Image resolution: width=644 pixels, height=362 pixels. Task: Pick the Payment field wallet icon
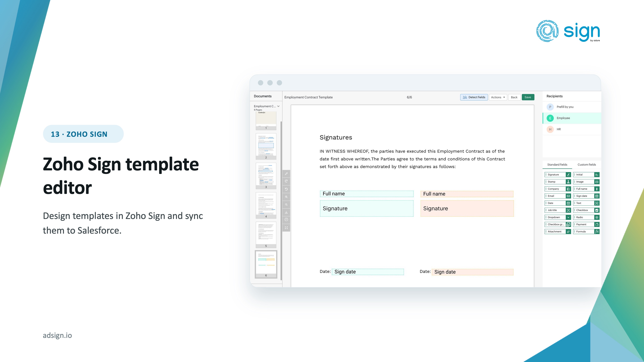597,224
